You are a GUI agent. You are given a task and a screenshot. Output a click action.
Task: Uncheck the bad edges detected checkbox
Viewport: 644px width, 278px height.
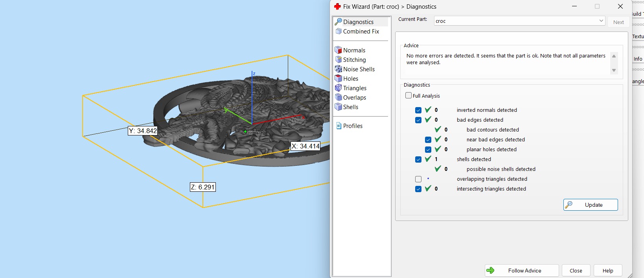point(418,120)
